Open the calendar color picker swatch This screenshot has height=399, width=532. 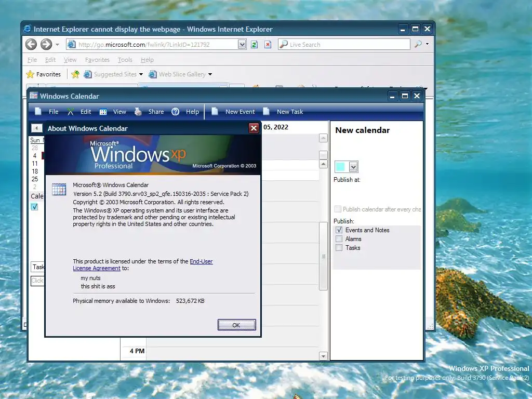pyautogui.click(x=340, y=167)
